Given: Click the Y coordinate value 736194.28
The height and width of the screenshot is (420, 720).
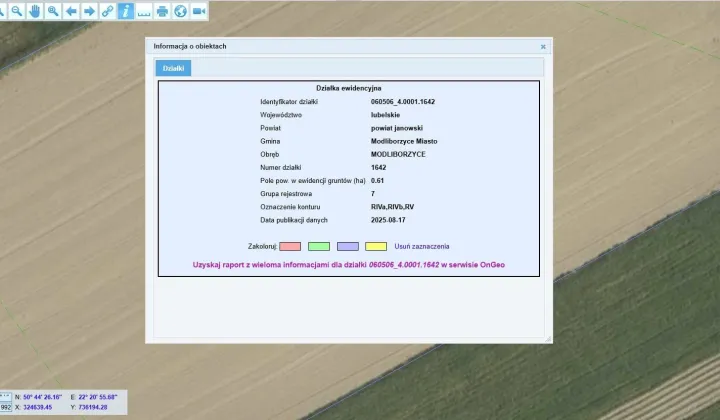Looking at the screenshot, I should pyautogui.click(x=93, y=407).
